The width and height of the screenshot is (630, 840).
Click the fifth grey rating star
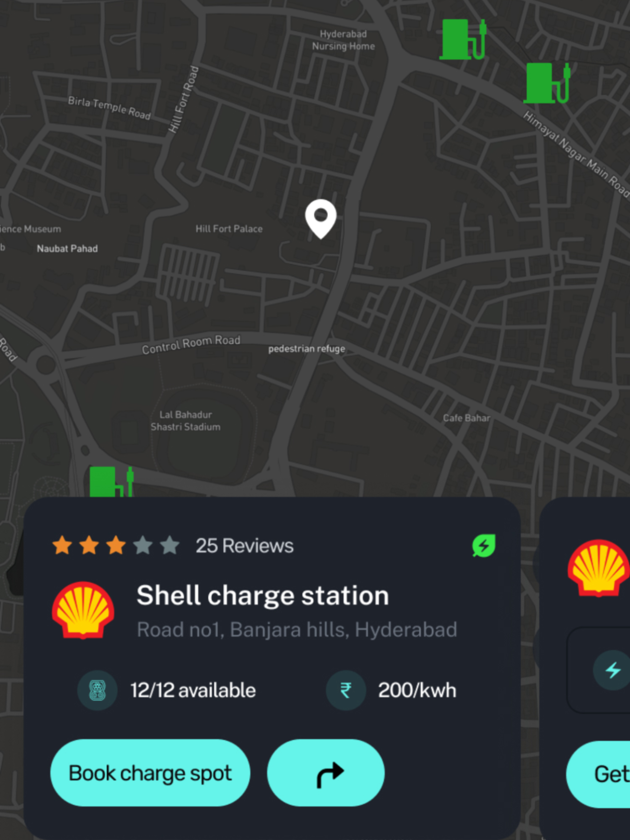point(170,545)
